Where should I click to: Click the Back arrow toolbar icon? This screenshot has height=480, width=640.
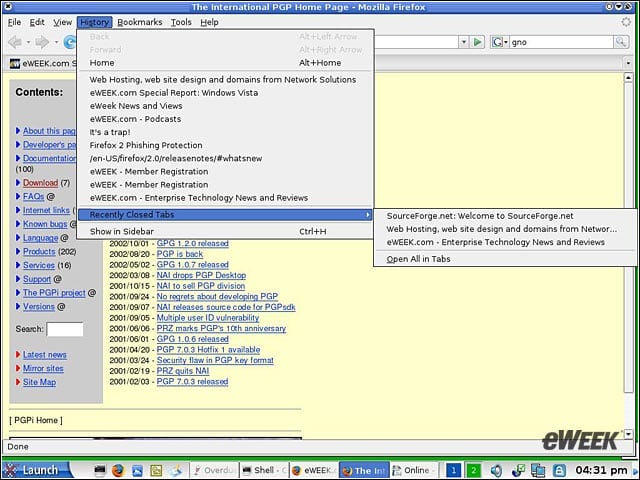[x=15, y=42]
